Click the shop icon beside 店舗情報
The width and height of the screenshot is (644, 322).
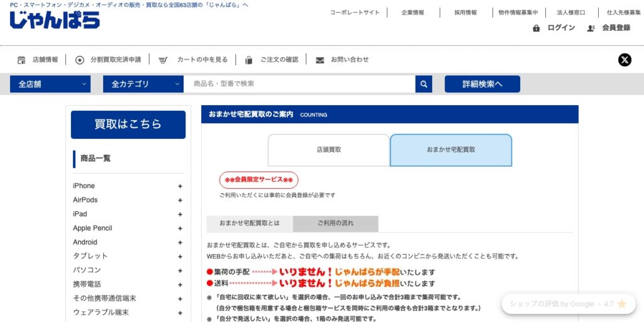(21, 60)
